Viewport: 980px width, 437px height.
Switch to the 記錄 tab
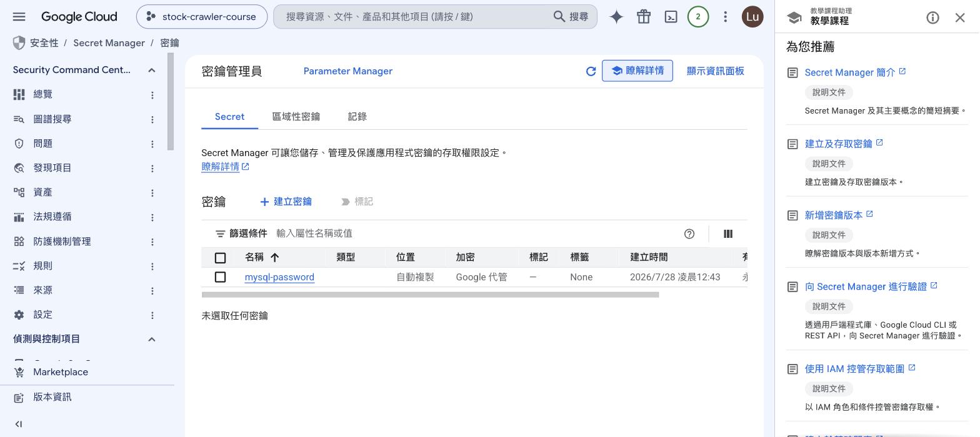coord(357,117)
